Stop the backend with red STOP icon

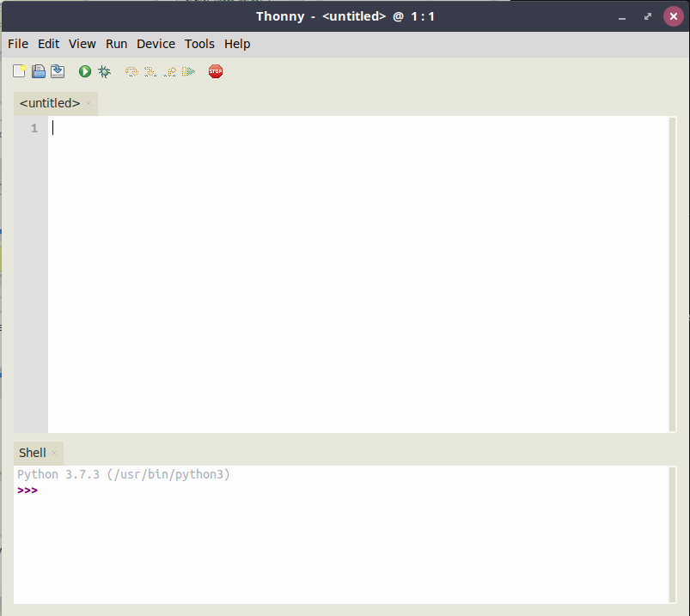tap(216, 71)
